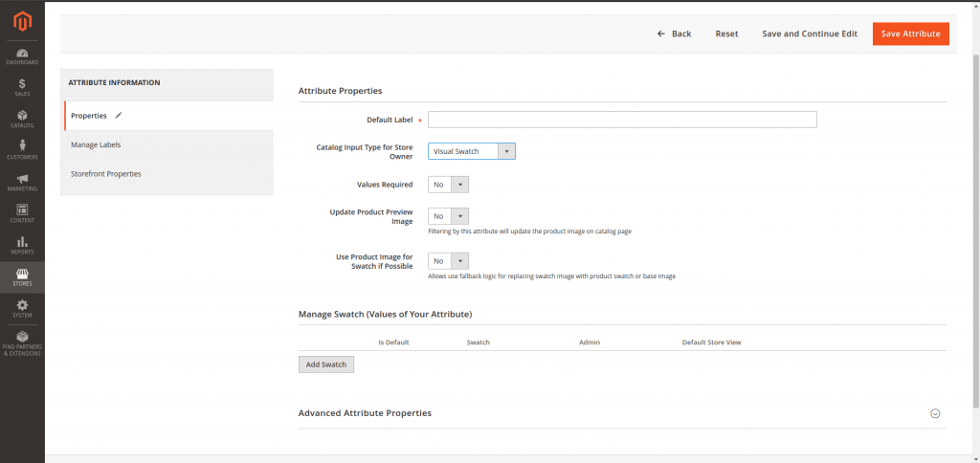Click the Magento logo icon
980x463 pixels.
coord(21,20)
